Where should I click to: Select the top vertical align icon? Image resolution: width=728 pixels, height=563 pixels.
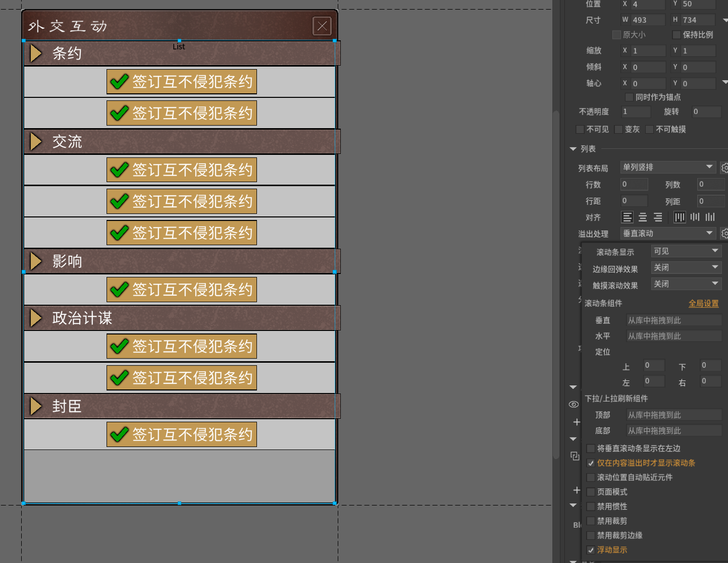pos(680,217)
